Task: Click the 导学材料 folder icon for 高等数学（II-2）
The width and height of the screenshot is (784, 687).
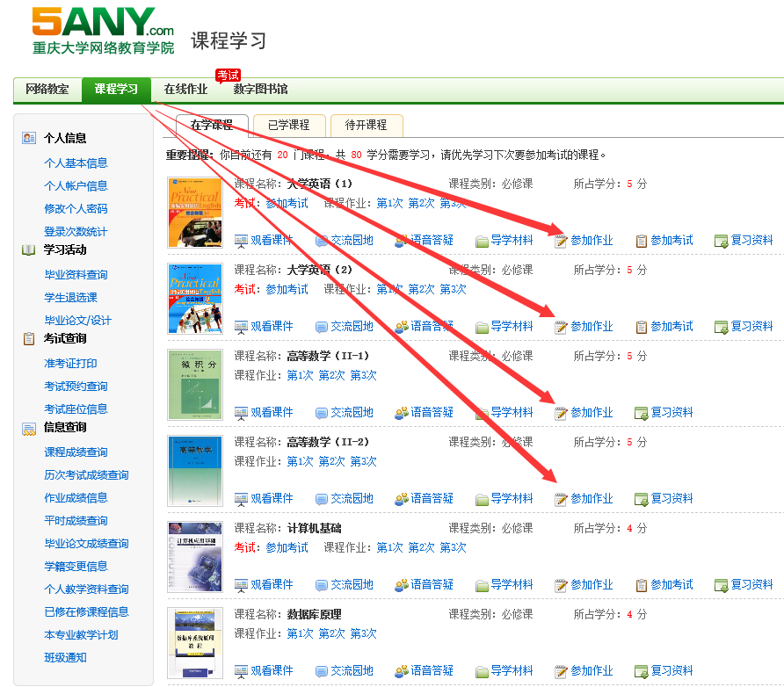Action: click(483, 499)
